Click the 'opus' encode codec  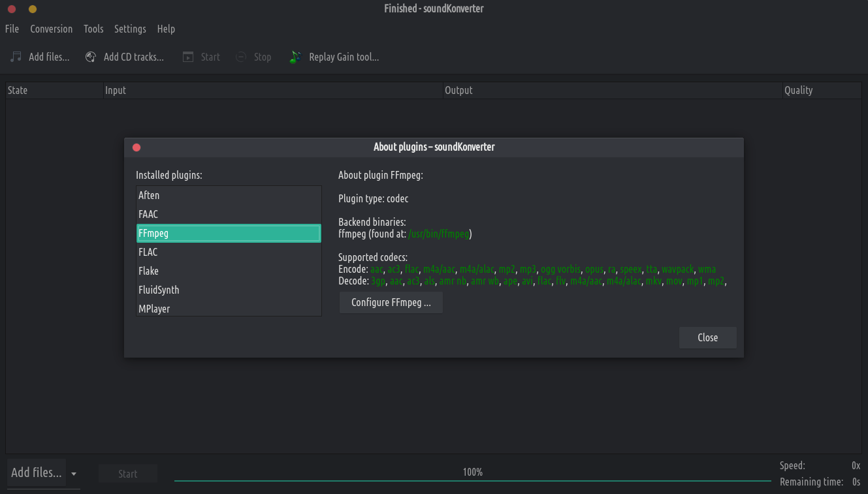point(594,269)
